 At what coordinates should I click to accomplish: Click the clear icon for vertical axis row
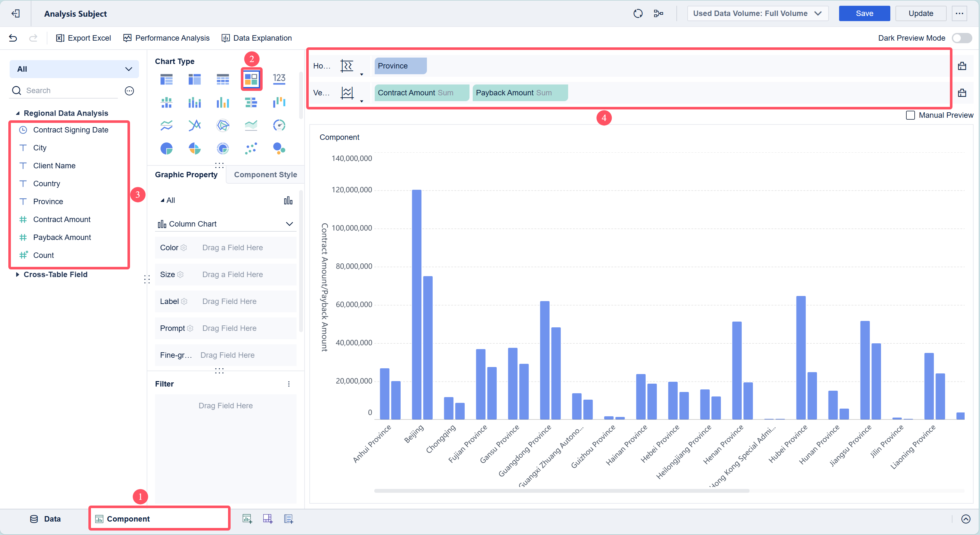[962, 93]
